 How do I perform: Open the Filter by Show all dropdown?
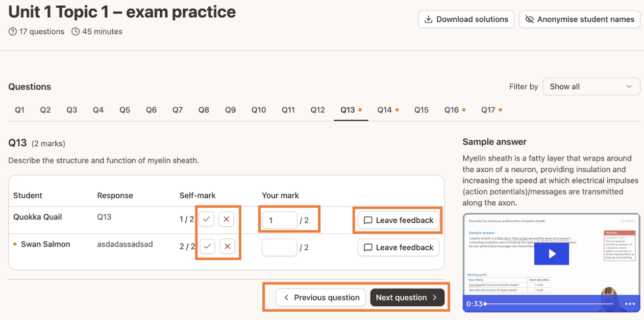pos(591,87)
